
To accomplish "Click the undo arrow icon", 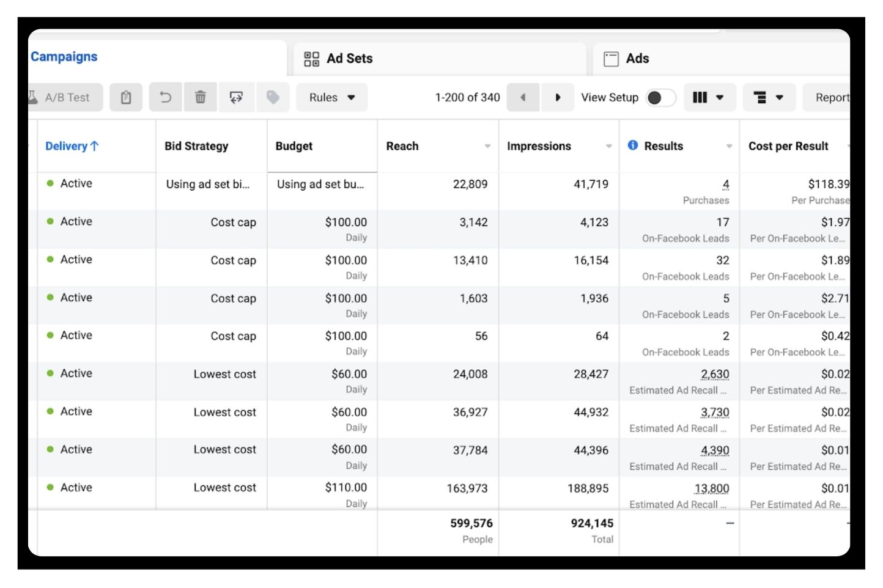I will coord(165,97).
